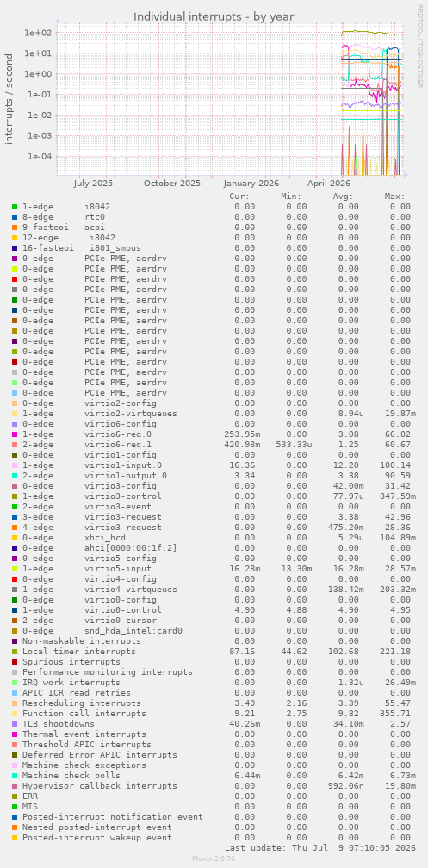This screenshot has height=868, width=428.
Task: Click the 355.71 maximum value
Action: pos(394,714)
